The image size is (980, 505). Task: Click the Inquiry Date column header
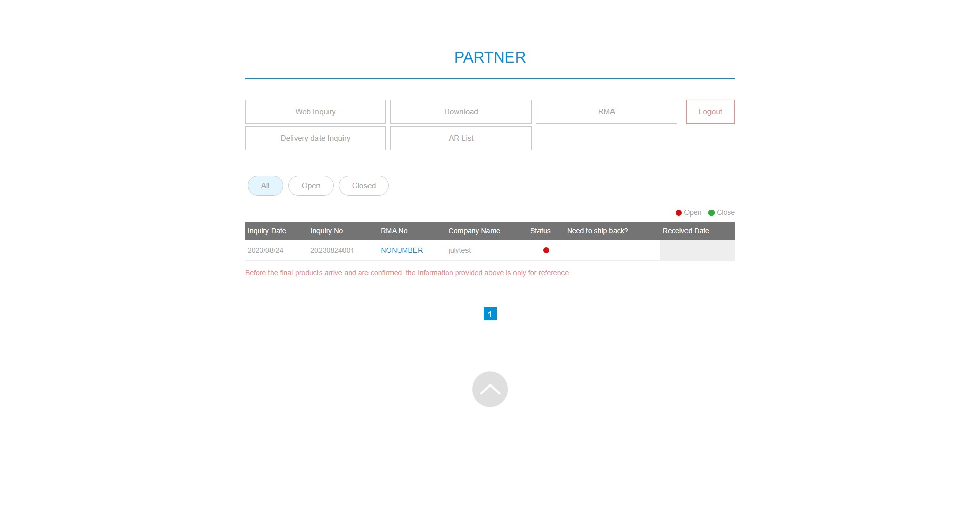click(266, 231)
